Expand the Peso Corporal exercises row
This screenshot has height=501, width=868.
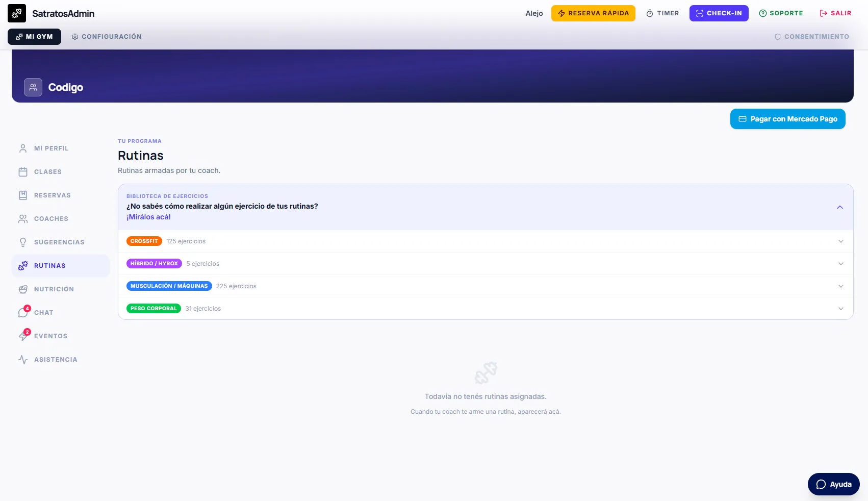point(486,309)
